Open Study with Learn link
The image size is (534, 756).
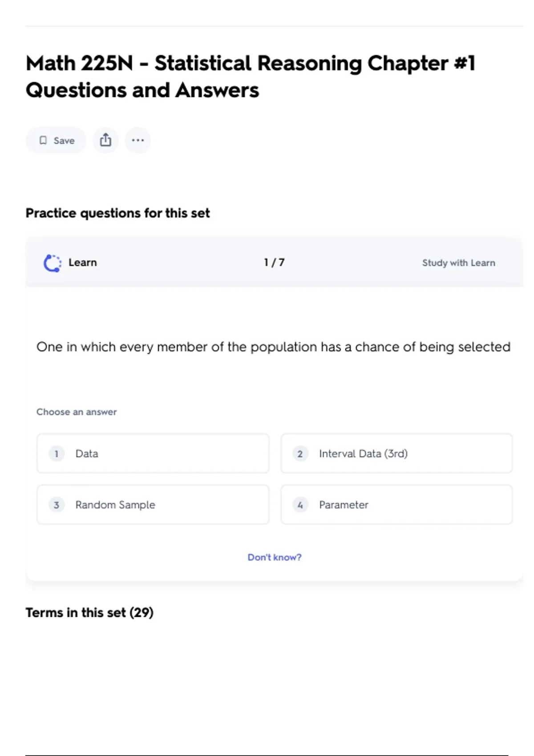pos(458,263)
